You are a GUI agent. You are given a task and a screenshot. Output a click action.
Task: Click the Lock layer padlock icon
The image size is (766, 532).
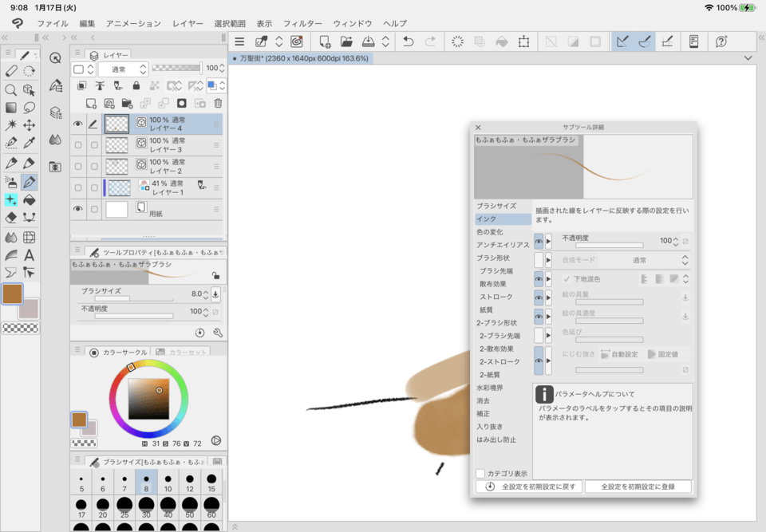(136, 85)
